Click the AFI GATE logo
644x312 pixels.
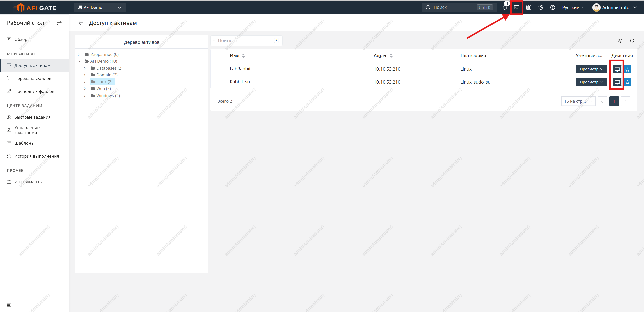click(x=34, y=8)
